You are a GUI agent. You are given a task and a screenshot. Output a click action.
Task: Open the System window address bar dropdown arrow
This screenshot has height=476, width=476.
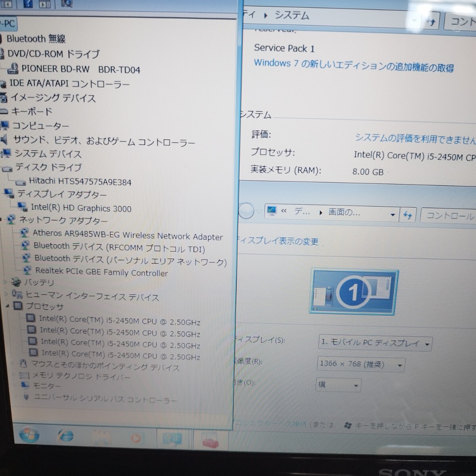[x=414, y=20]
